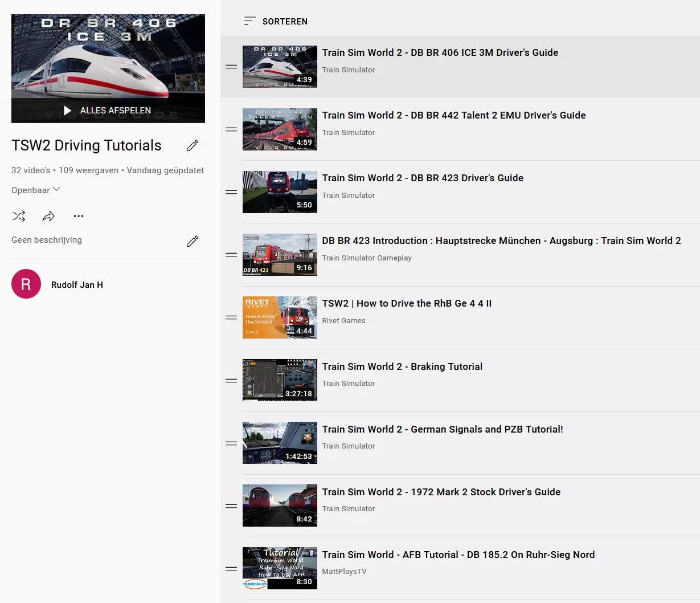700x603 pixels.
Task: Click the Rudolf Jan H avatar circle
Action: 26,284
